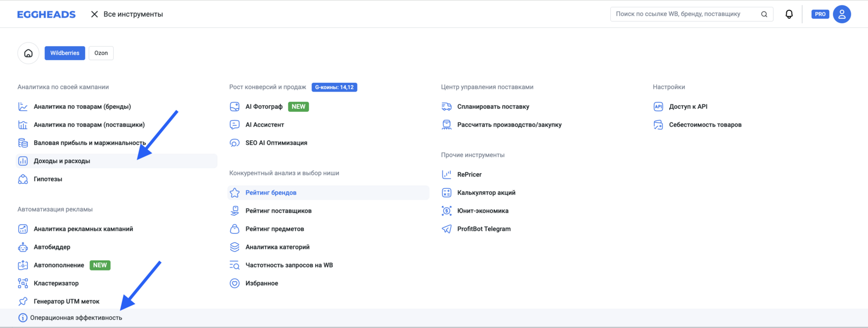Viewport: 868px width, 328px height.
Task: Click the Аналитика по своей кампании heading
Action: [x=63, y=87]
